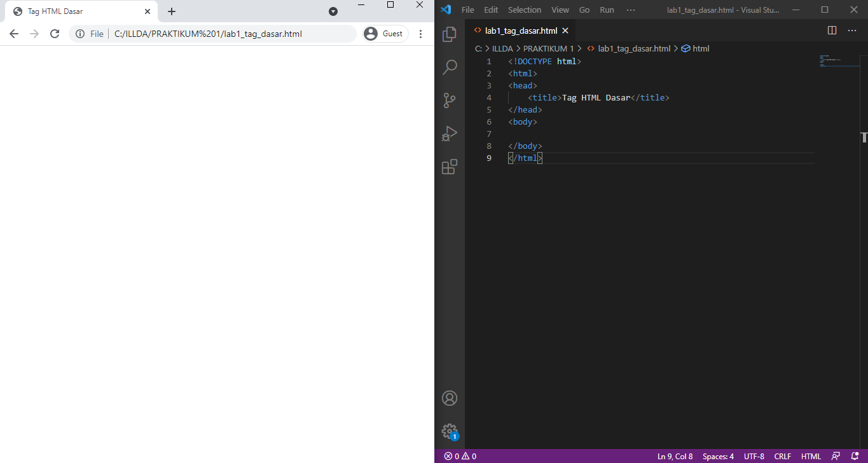Change line endings via CRLF indicator

782,456
